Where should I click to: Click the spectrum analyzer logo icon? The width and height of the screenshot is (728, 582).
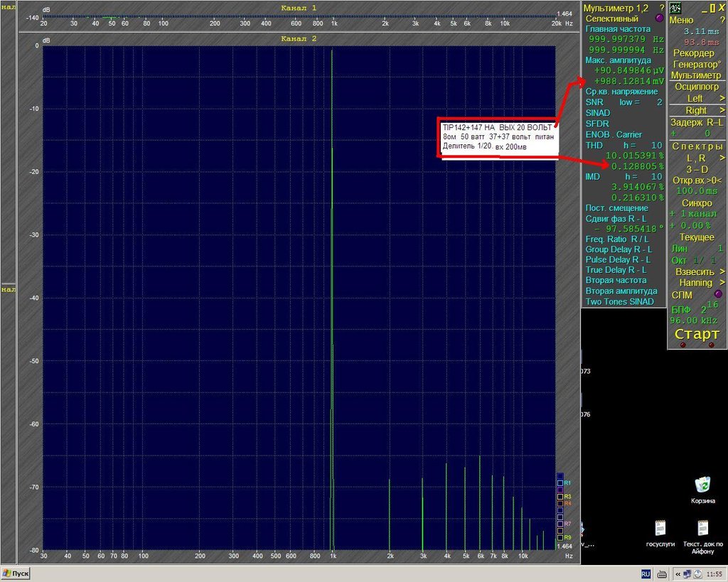click(x=675, y=8)
